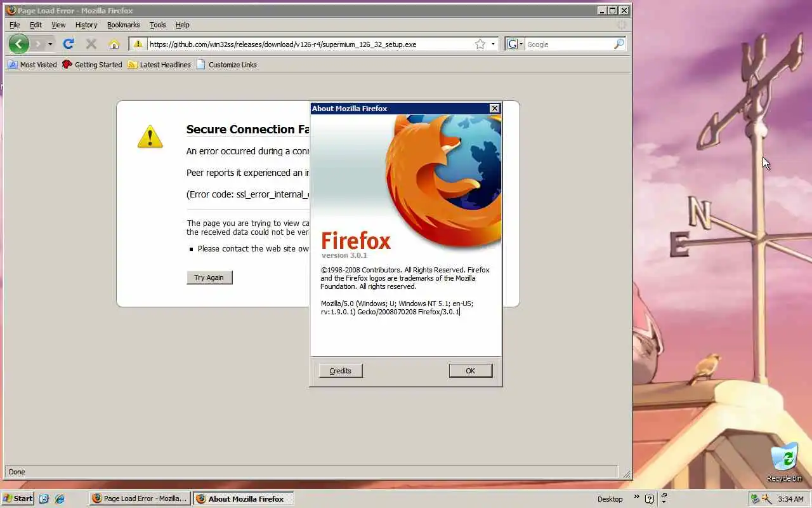The image size is (812, 508).
Task: Click the tools icon in system tray
Action: (766, 499)
